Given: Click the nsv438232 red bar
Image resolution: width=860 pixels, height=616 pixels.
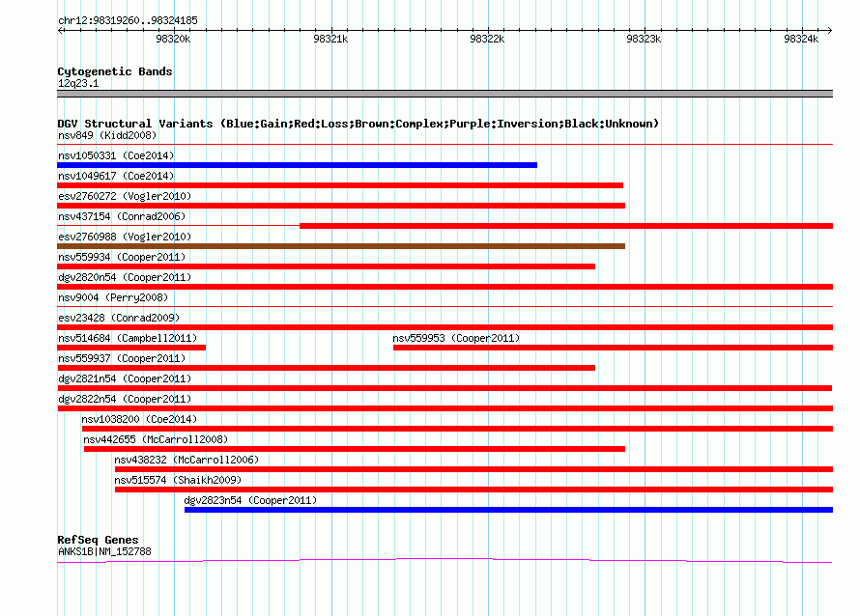Looking at the screenshot, I should point(473,469).
